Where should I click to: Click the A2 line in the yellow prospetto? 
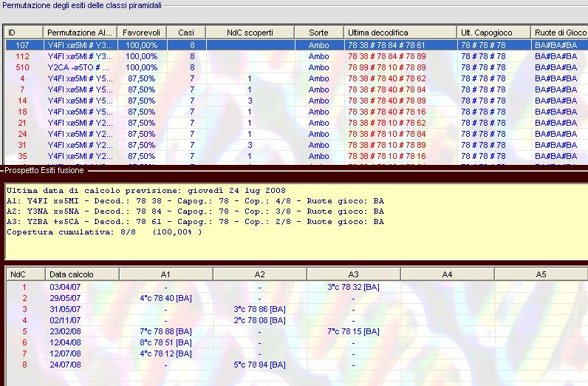coord(195,211)
